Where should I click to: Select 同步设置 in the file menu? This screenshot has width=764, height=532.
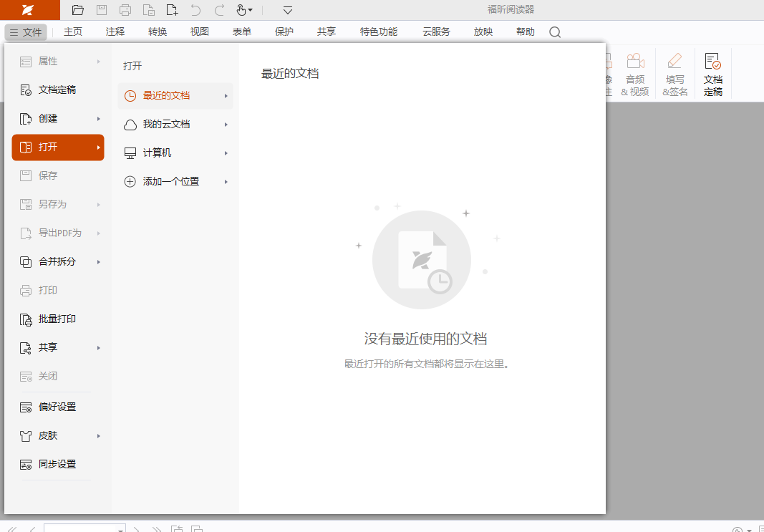57,465
